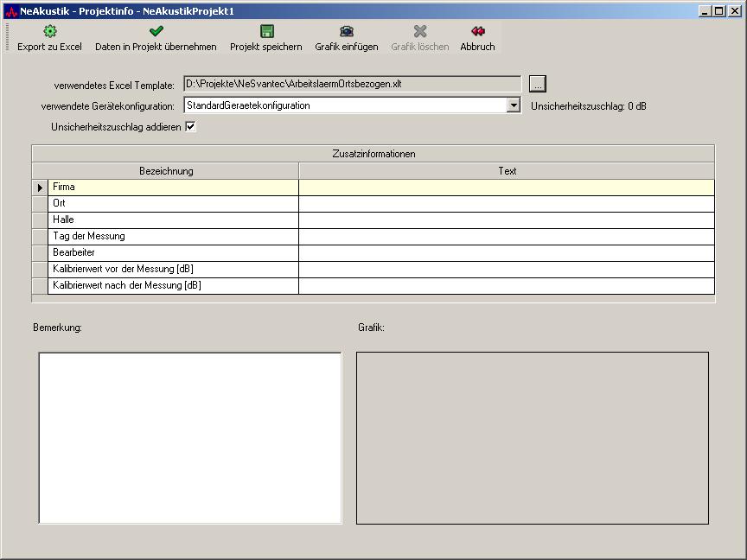Select the Bearbeiter row in the table
Screen dimensions: 747x560
tap(173, 253)
